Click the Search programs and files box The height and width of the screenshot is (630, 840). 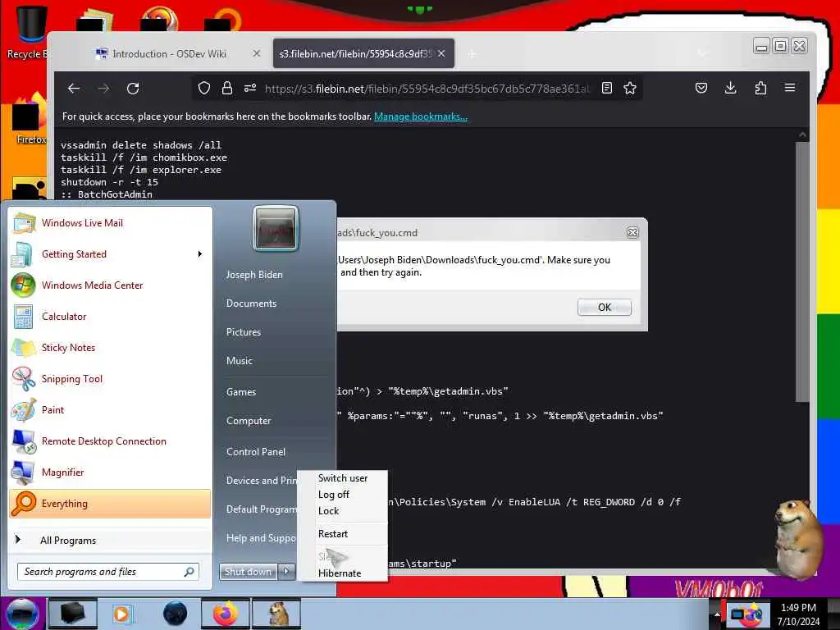(107, 572)
